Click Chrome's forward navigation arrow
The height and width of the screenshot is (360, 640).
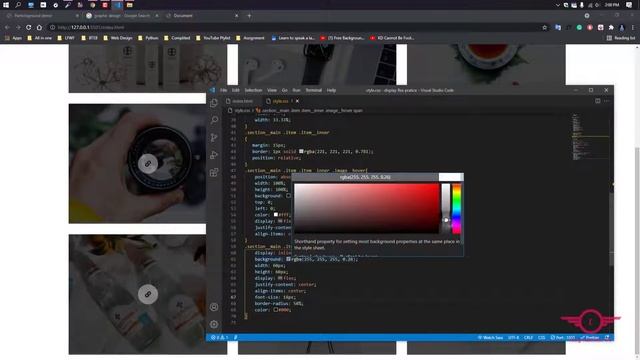[x=18, y=27]
